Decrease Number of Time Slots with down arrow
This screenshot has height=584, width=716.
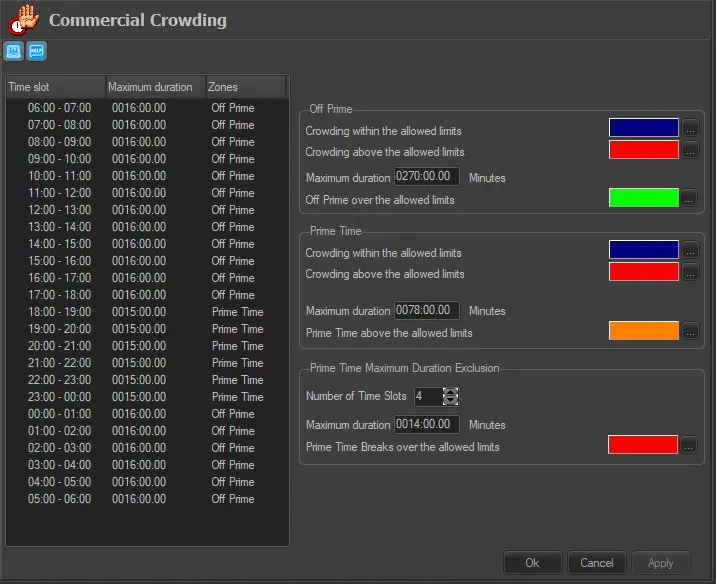[x=450, y=401]
